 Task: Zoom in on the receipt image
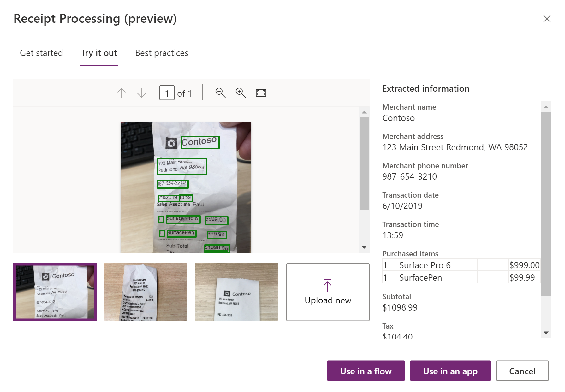240,92
